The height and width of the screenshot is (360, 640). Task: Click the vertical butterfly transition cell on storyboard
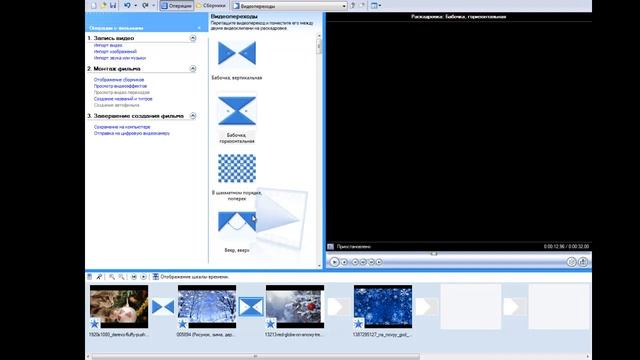click(163, 307)
